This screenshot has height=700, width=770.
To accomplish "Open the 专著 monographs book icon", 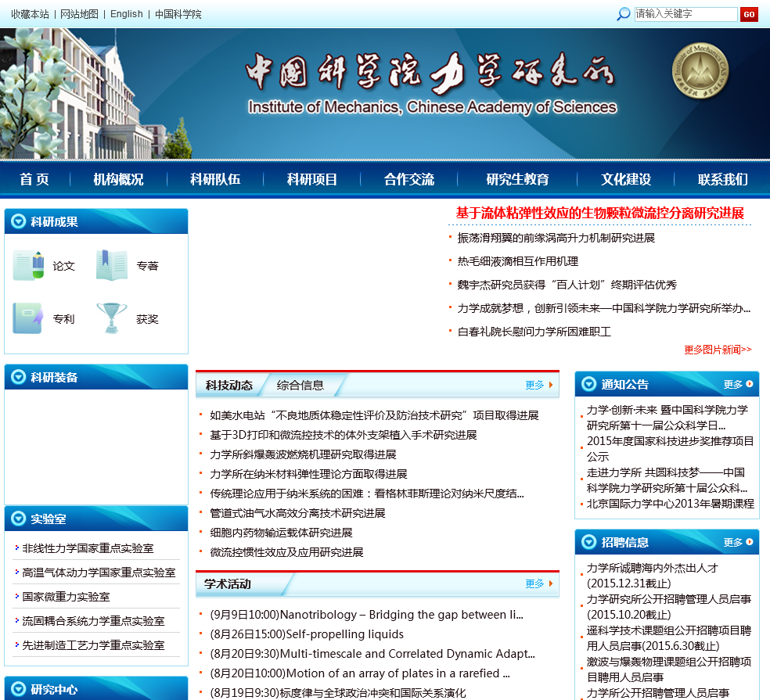I will (x=112, y=265).
